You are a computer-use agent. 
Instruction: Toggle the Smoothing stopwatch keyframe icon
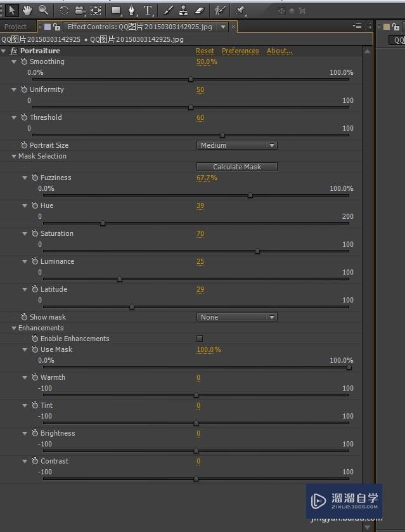tap(24, 62)
